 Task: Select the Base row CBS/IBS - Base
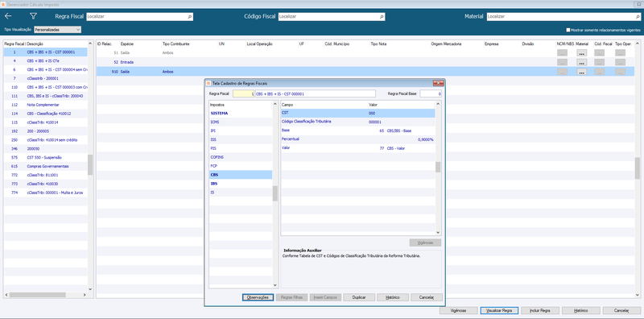click(357, 130)
